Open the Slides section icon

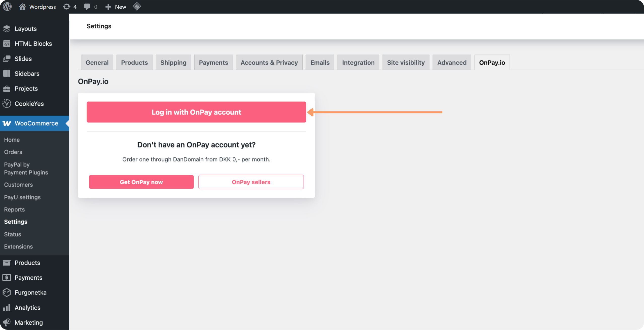(7, 58)
